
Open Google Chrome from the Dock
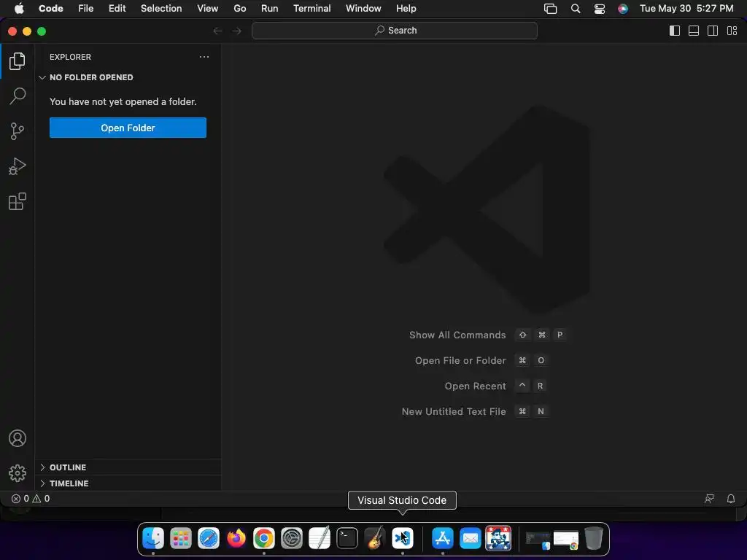(x=264, y=539)
